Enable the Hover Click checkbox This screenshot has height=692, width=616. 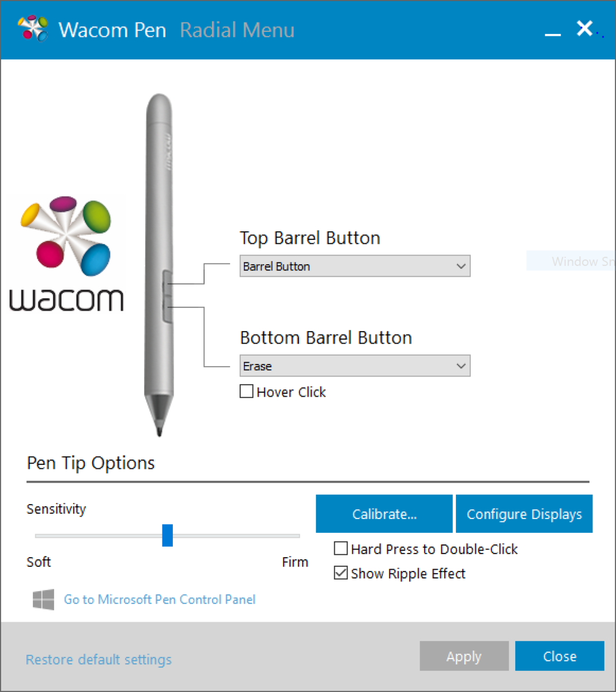click(x=247, y=392)
